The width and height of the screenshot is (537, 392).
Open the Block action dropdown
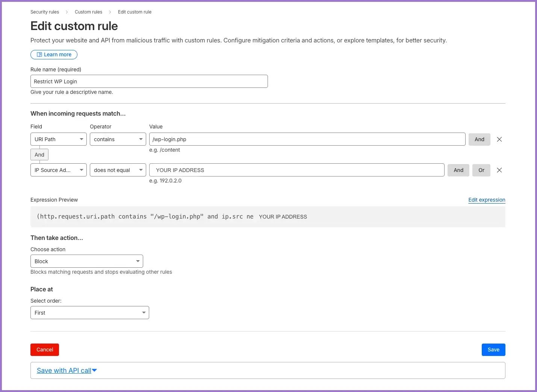86,261
